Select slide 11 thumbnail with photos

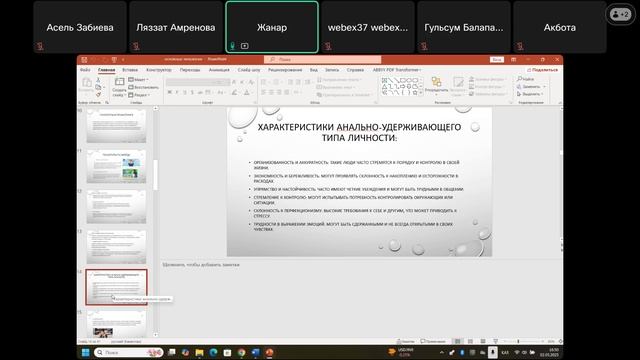click(116, 166)
